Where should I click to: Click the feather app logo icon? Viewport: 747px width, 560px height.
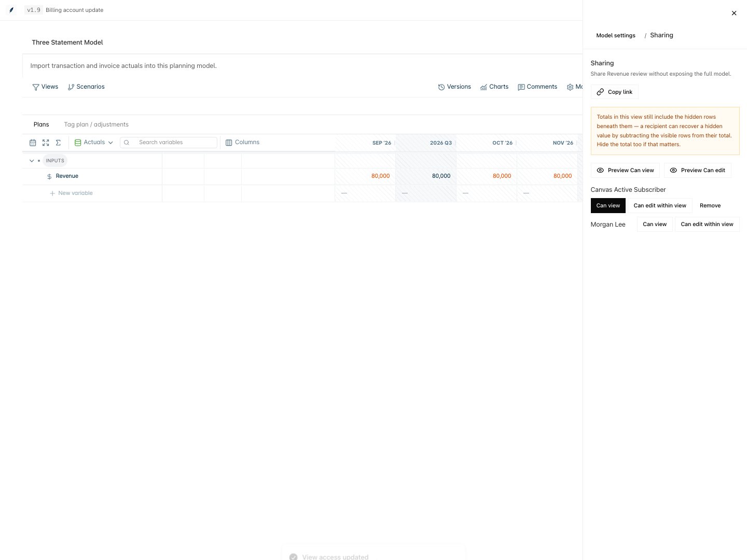[x=11, y=10]
